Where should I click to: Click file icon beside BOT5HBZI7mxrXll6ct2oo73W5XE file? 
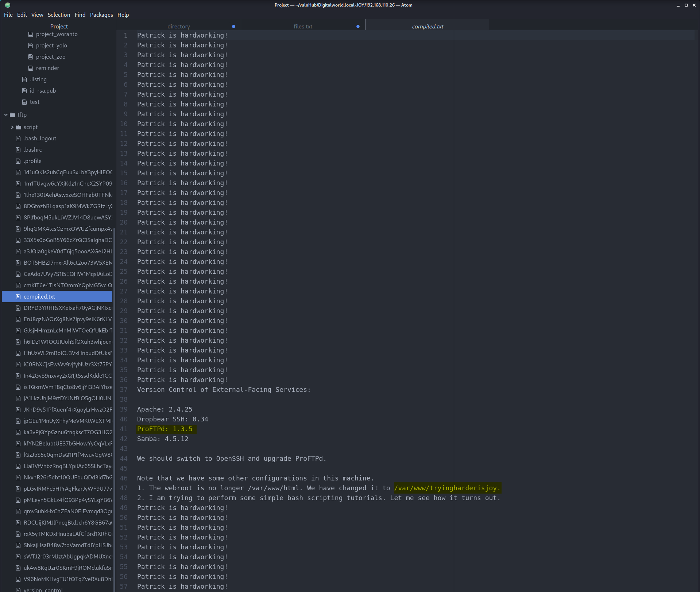pyautogui.click(x=18, y=263)
